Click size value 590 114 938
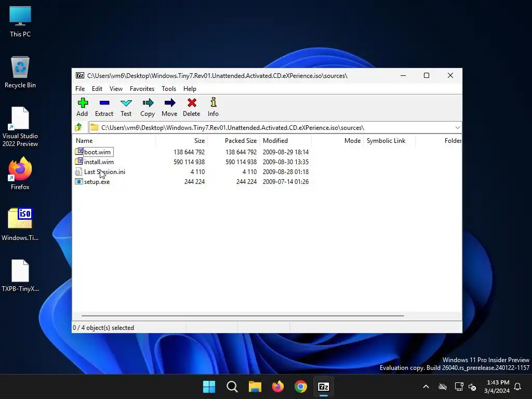The height and width of the screenshot is (399, 532). [x=189, y=162]
